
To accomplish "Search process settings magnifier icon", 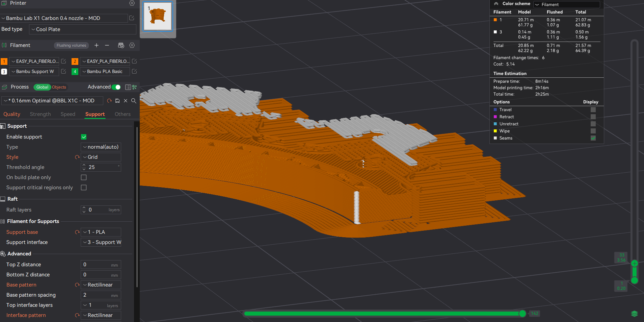I will click(134, 101).
